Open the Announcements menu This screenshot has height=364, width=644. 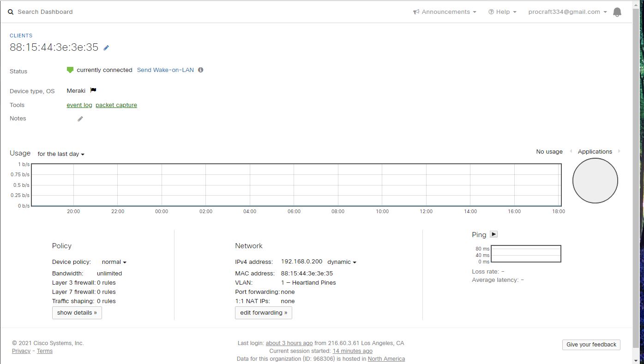click(445, 12)
